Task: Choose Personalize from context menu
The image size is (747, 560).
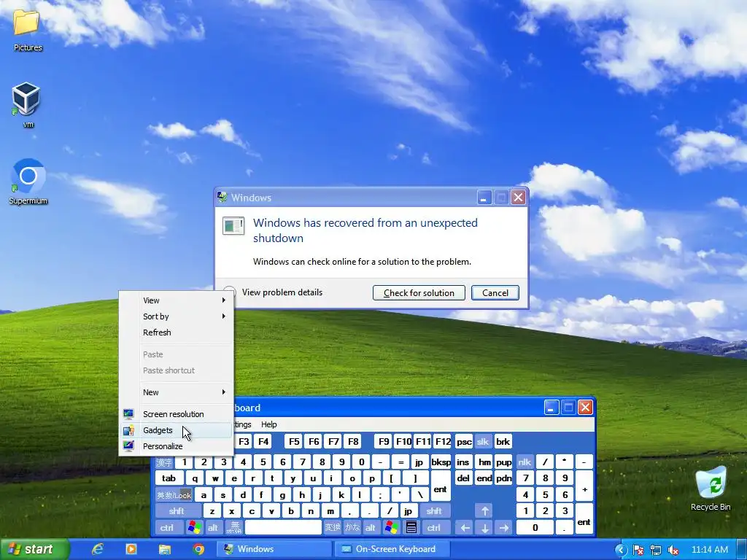Action: tap(177, 446)
